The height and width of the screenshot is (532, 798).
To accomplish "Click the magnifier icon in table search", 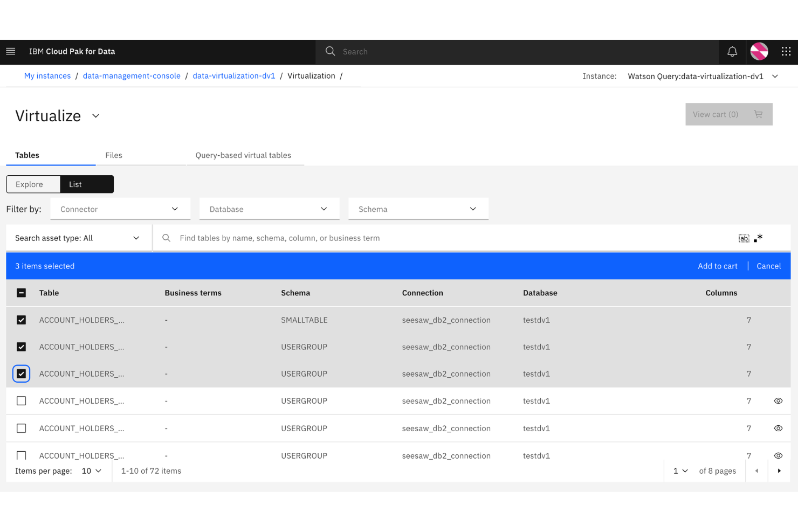I will point(167,238).
